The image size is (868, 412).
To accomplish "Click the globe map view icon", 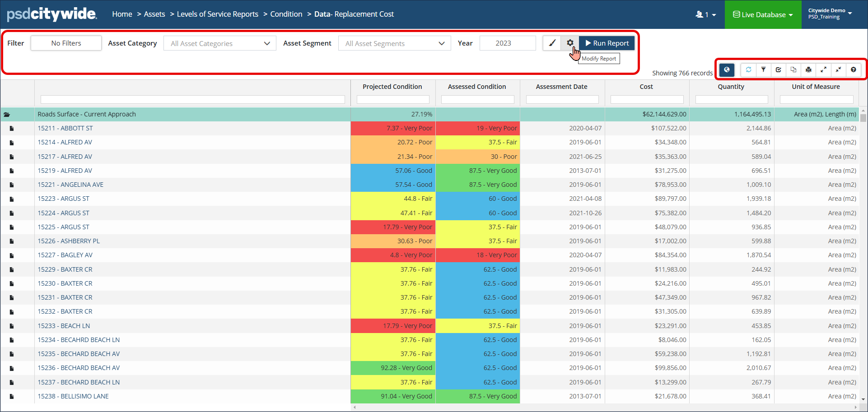I will [727, 69].
